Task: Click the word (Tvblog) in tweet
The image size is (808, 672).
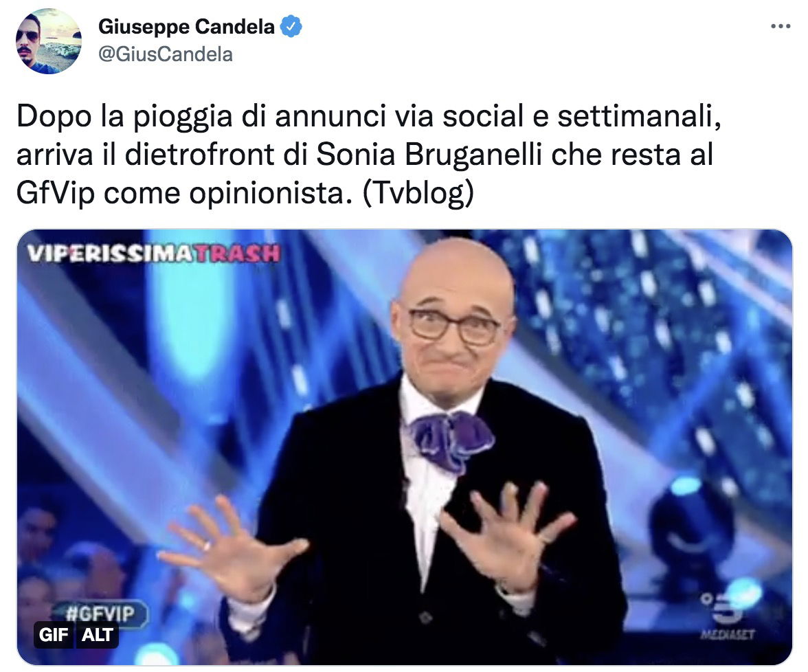Action: click(418, 193)
